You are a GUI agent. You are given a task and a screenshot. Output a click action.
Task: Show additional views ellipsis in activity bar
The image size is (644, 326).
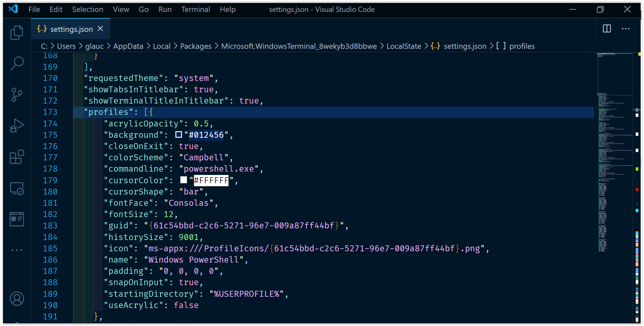[17, 250]
